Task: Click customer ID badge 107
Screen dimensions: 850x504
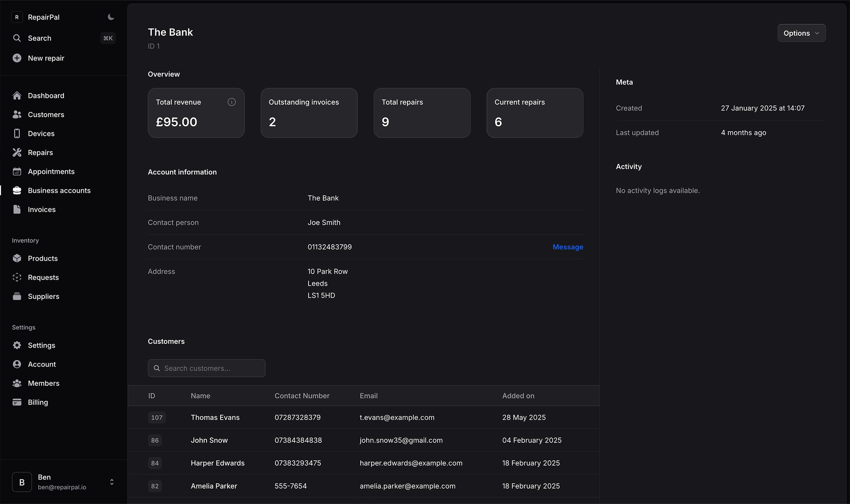Action: tap(157, 418)
